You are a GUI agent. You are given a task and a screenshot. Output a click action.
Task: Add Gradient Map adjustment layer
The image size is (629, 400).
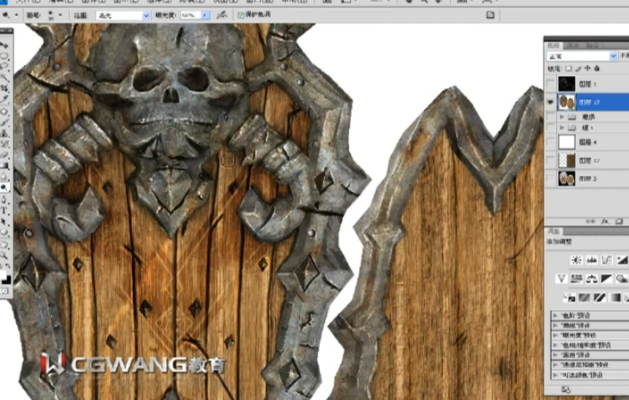point(615,297)
